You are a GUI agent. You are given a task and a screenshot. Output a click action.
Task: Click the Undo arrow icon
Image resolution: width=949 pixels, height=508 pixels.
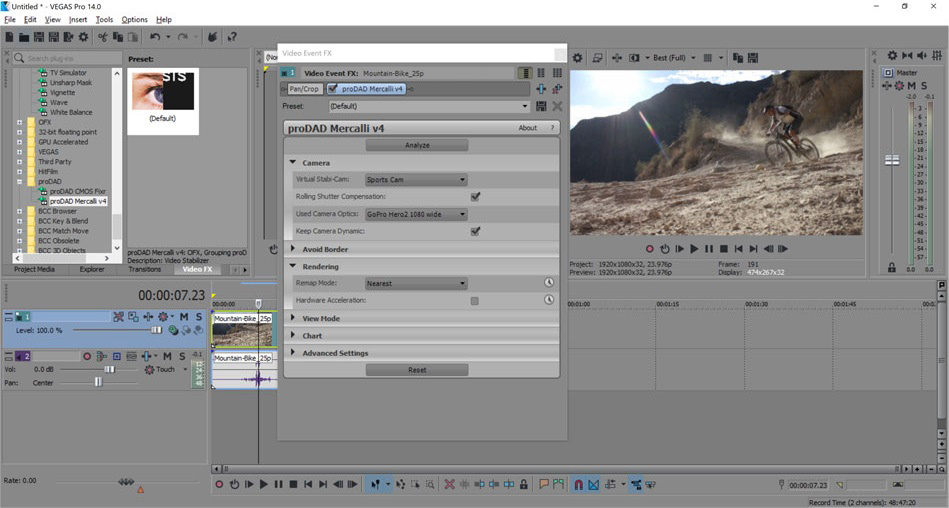pyautogui.click(x=155, y=37)
